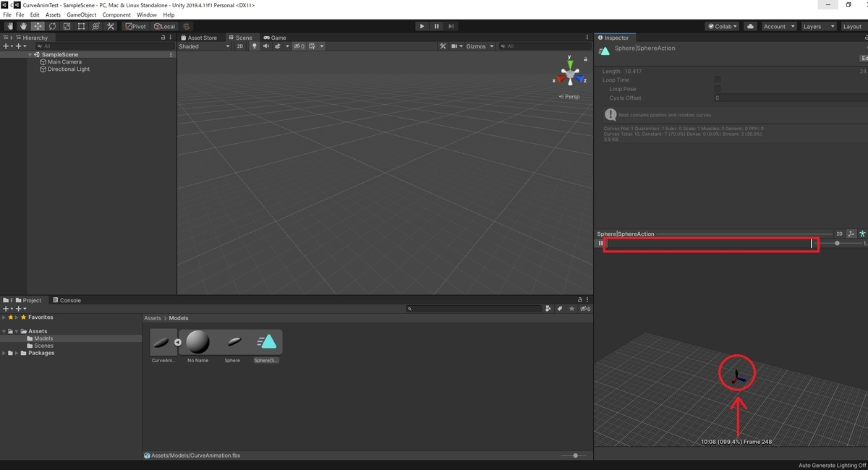Open the Help menu
The width and height of the screenshot is (868, 470).
(169, 14)
